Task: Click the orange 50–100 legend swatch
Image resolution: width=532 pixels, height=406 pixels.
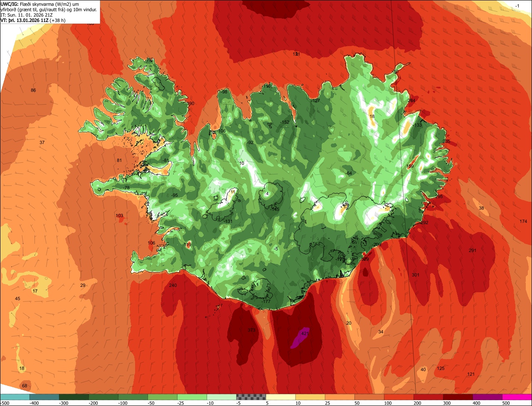Action: [369, 397]
